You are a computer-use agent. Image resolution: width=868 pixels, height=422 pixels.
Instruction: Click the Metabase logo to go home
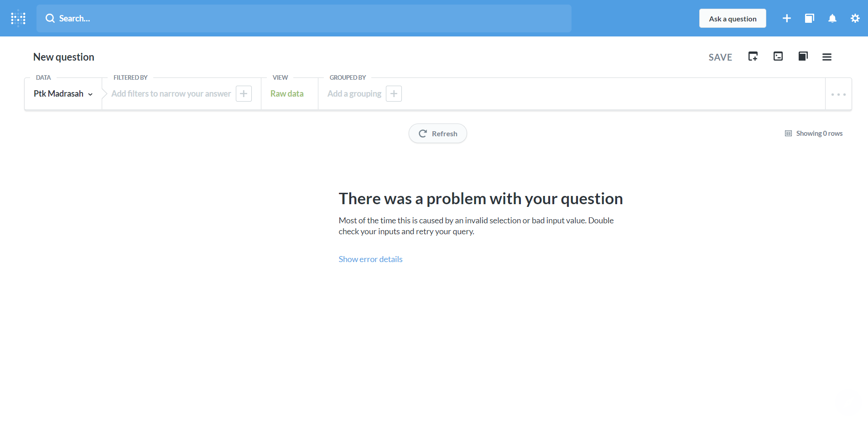[x=17, y=18]
